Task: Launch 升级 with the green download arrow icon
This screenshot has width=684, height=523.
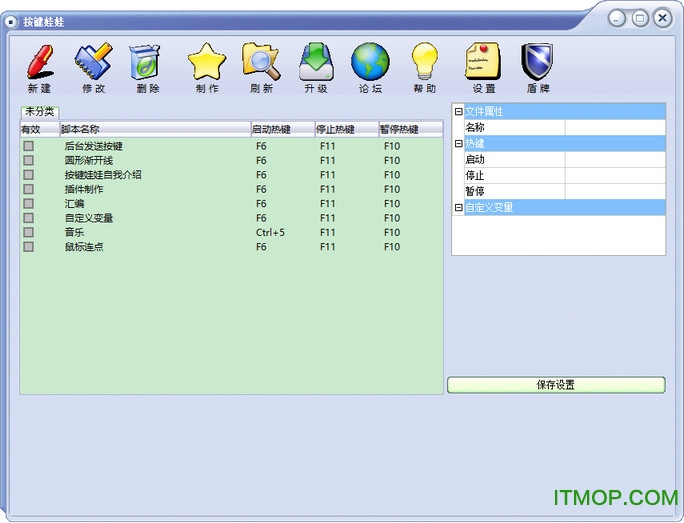Action: point(316,63)
